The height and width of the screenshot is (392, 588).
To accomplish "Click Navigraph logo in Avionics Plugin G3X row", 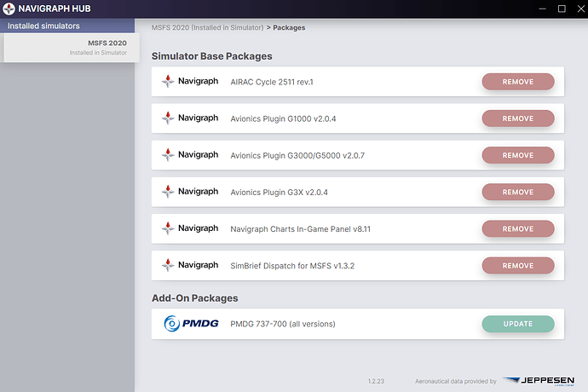I will tap(190, 191).
